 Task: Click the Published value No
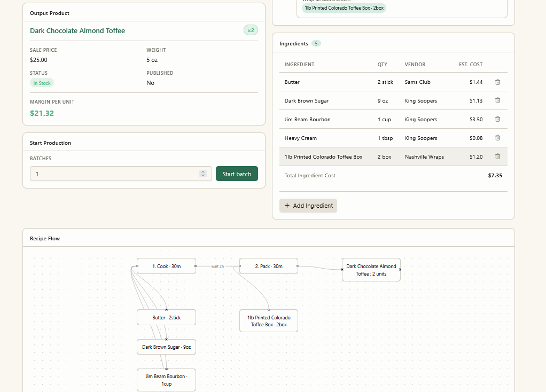[151, 83]
